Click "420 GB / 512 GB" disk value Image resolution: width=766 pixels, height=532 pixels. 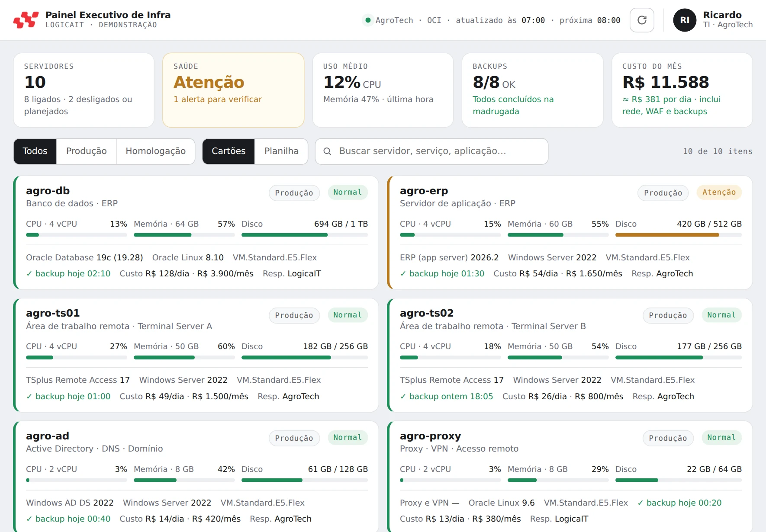(x=709, y=224)
